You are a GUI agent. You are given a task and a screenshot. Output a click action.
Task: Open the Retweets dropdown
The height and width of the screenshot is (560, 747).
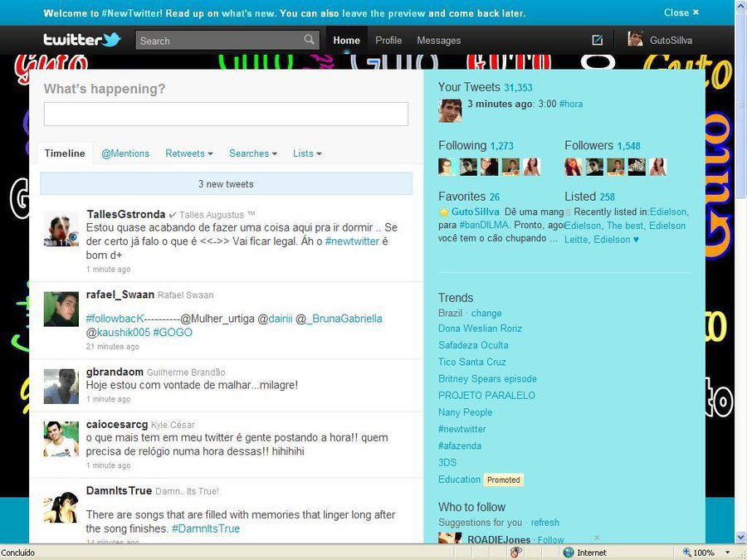[188, 153]
